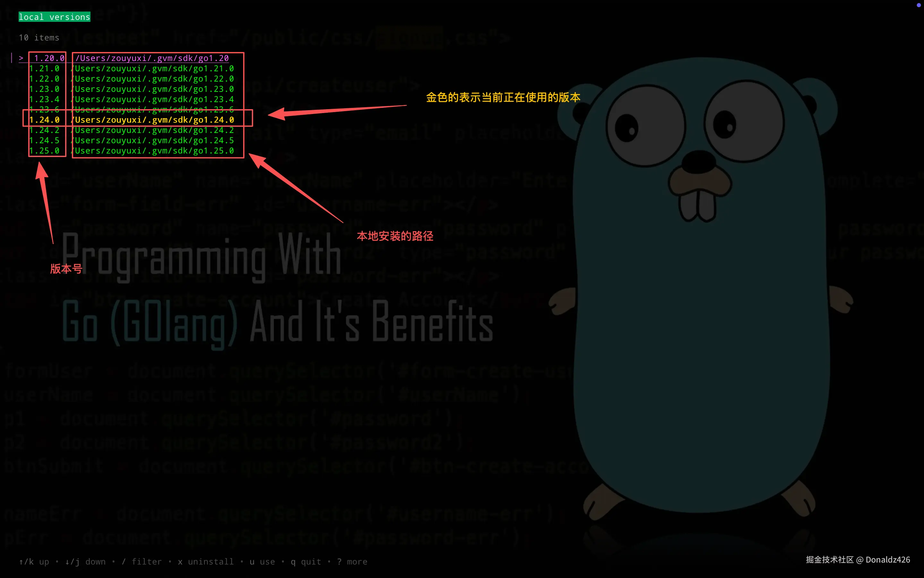Screen dimensions: 924x578
Task: Click the '10 items' count text
Action: tap(39, 38)
